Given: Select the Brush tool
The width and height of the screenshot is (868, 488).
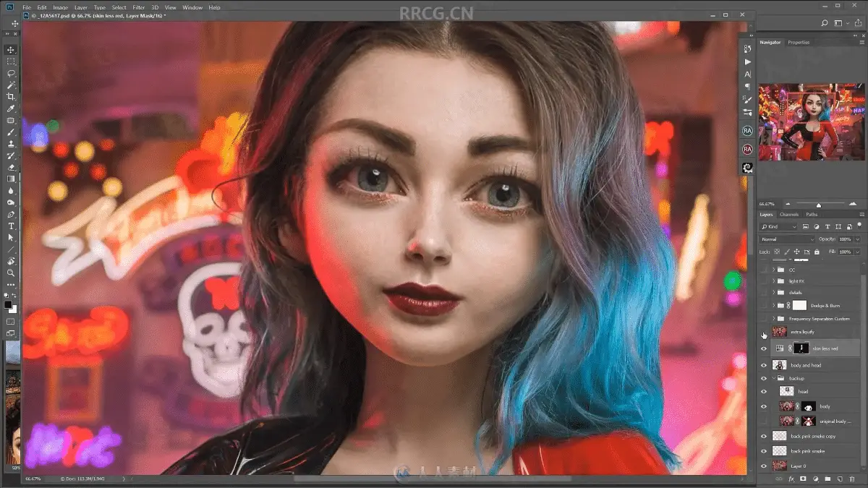Looking at the screenshot, I should (11, 132).
